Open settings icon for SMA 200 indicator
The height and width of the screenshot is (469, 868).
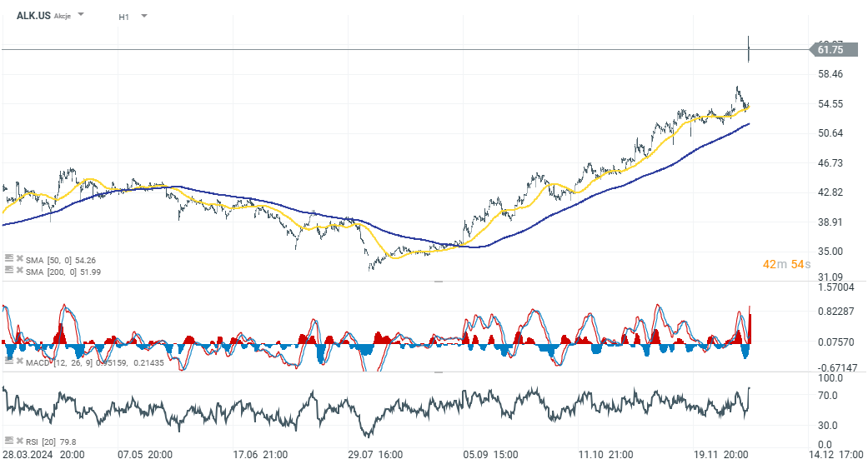coord(9,270)
